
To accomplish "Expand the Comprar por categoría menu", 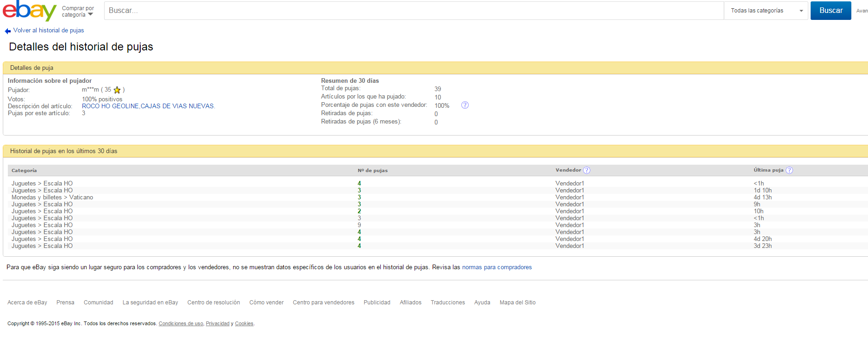I will [78, 12].
